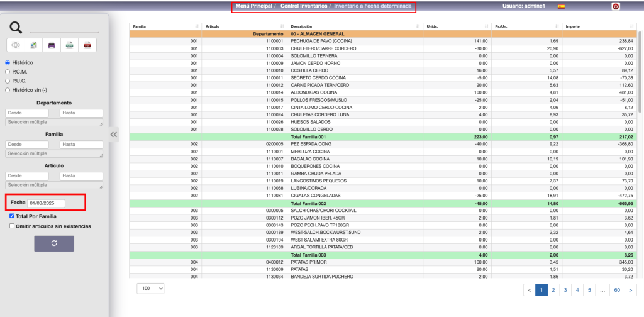Click the copy documents icon

coord(33,45)
